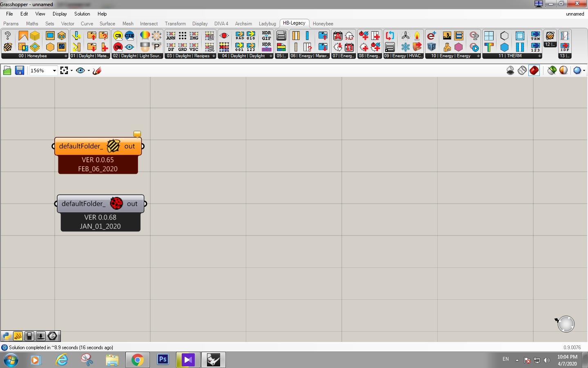Click the yellow balloon on Honeybee component

[137, 134]
